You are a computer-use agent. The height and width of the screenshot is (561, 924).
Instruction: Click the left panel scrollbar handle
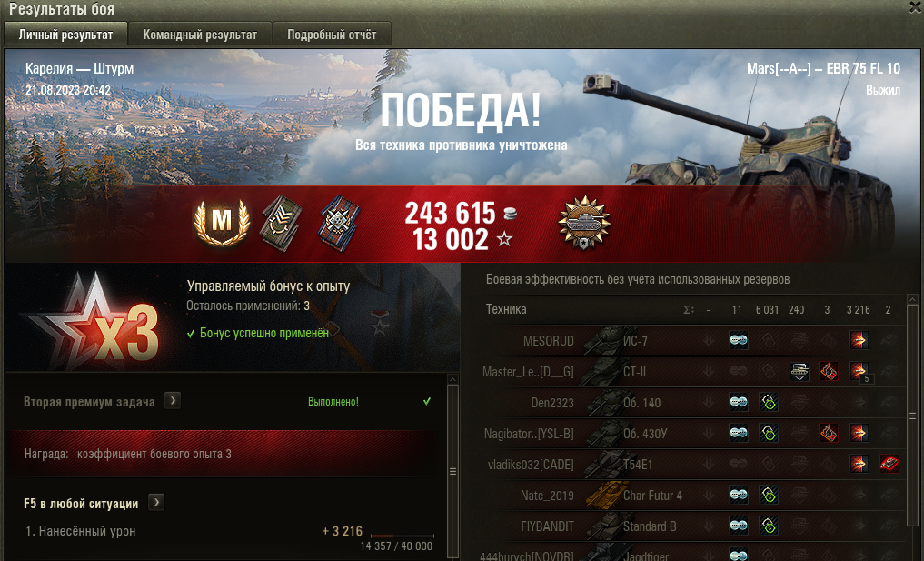click(453, 471)
